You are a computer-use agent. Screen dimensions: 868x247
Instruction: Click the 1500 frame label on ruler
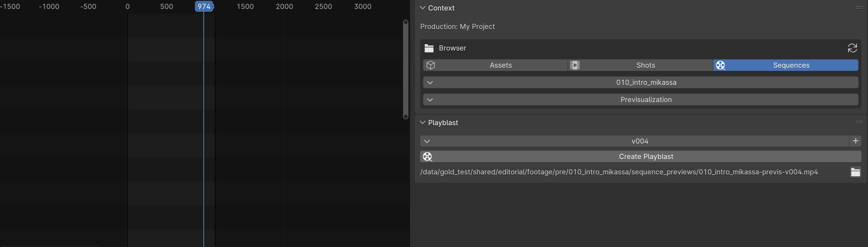245,6
